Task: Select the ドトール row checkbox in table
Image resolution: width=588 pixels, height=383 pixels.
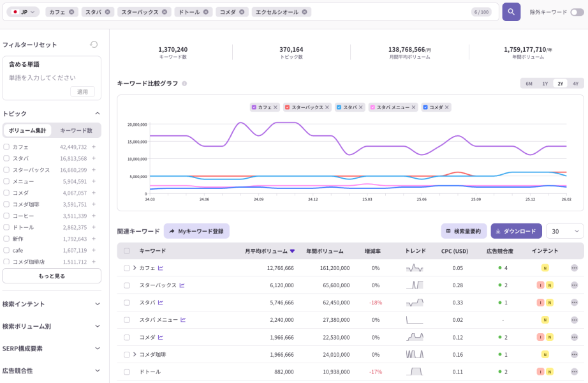Action: [127, 372]
